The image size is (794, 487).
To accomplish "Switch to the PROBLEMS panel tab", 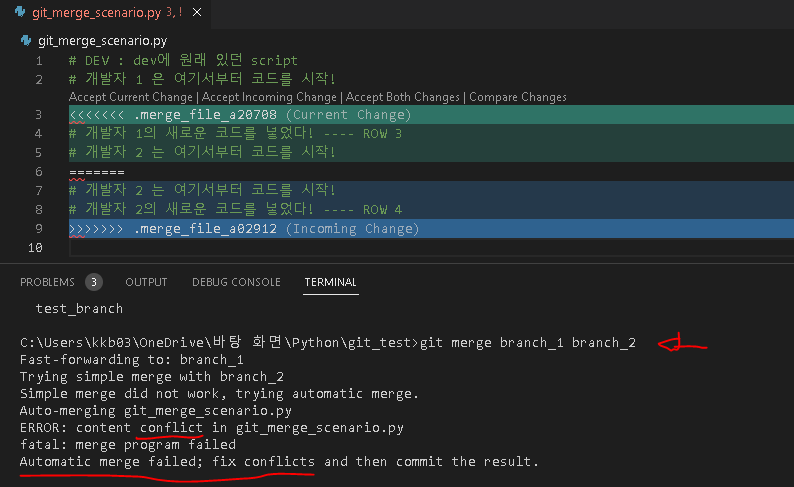I will tap(47, 282).
